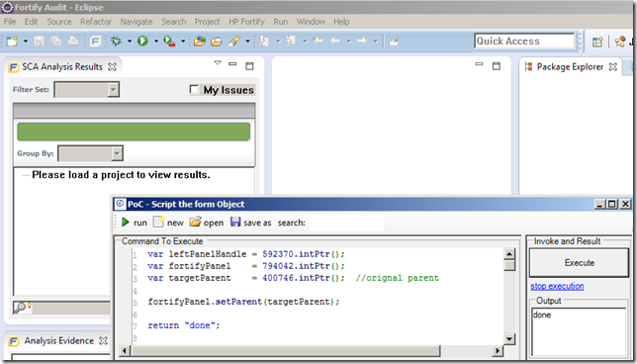Click the Execute button

[x=580, y=263]
